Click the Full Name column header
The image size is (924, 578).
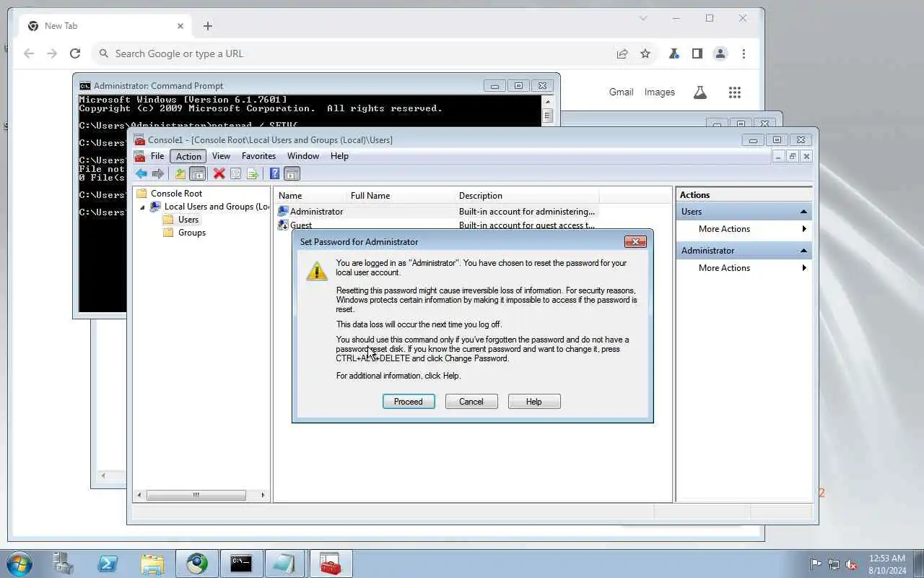click(x=401, y=196)
